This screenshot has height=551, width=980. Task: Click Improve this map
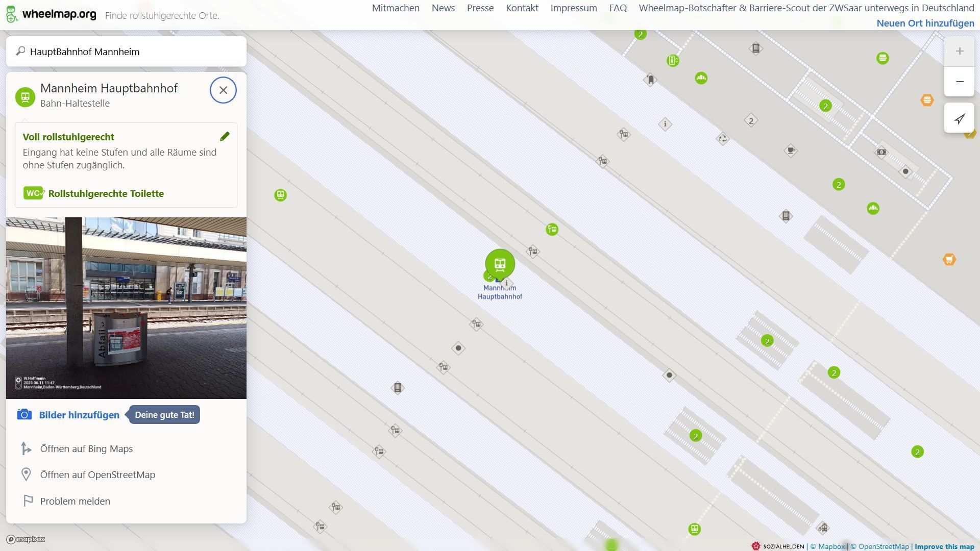click(x=944, y=546)
